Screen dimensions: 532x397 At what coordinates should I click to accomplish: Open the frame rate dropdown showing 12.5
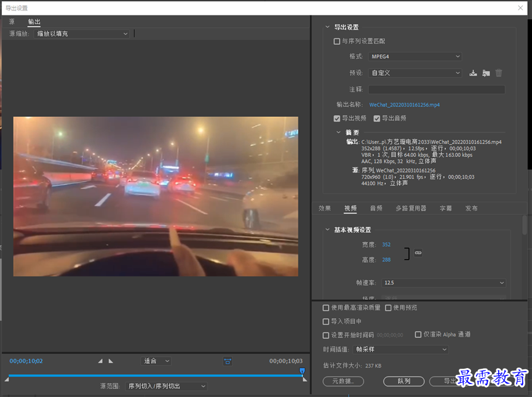[443, 283]
